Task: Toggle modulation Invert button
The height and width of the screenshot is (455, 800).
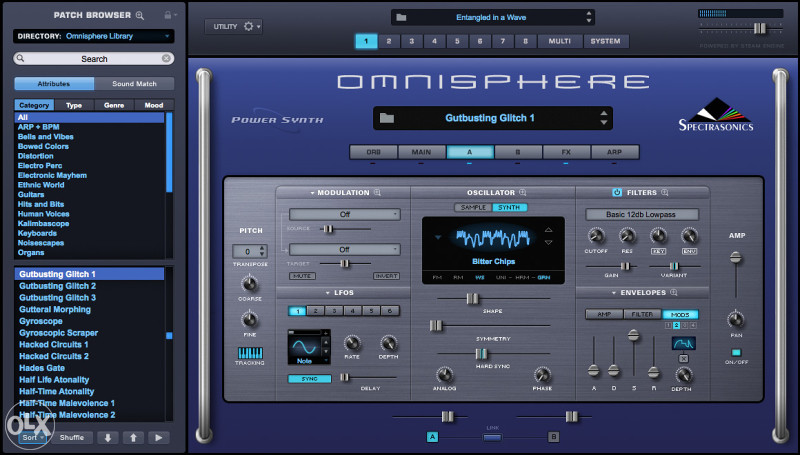Action: (x=386, y=276)
